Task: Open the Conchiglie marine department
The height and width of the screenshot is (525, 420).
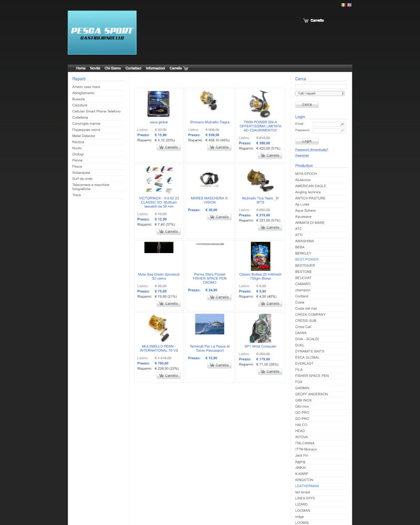Action: pos(86,124)
